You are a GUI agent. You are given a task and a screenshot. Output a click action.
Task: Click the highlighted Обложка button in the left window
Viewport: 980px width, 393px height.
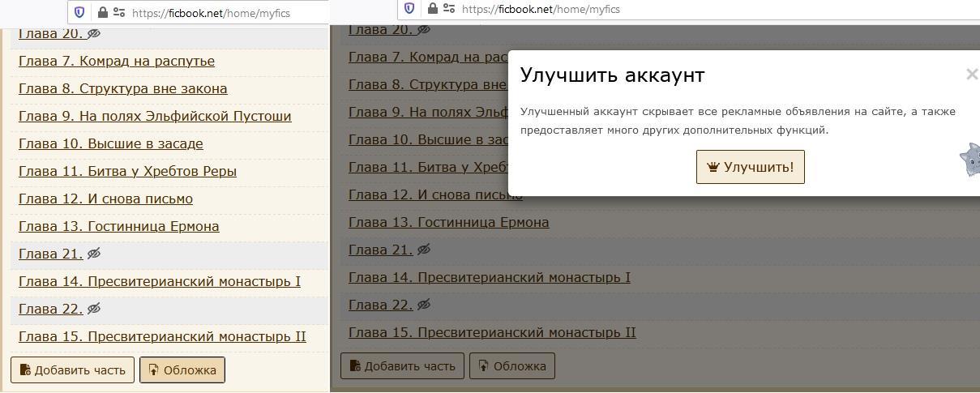click(182, 370)
